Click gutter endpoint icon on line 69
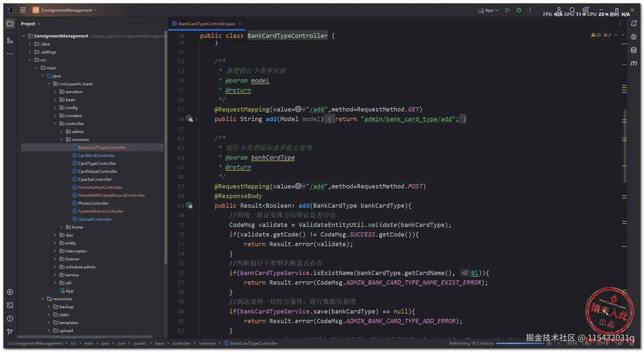The height and width of the screenshot is (352, 644). 189,205
